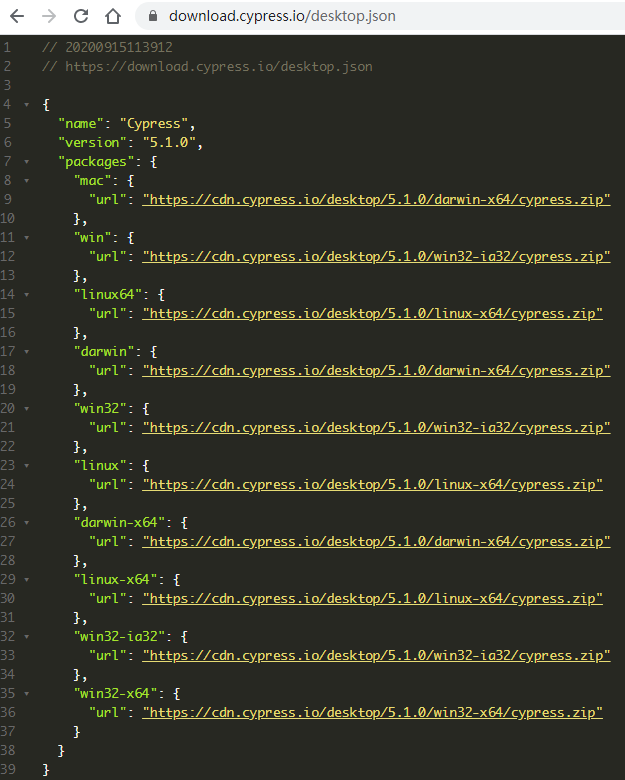Click the "name" key on line 5

(x=80, y=124)
